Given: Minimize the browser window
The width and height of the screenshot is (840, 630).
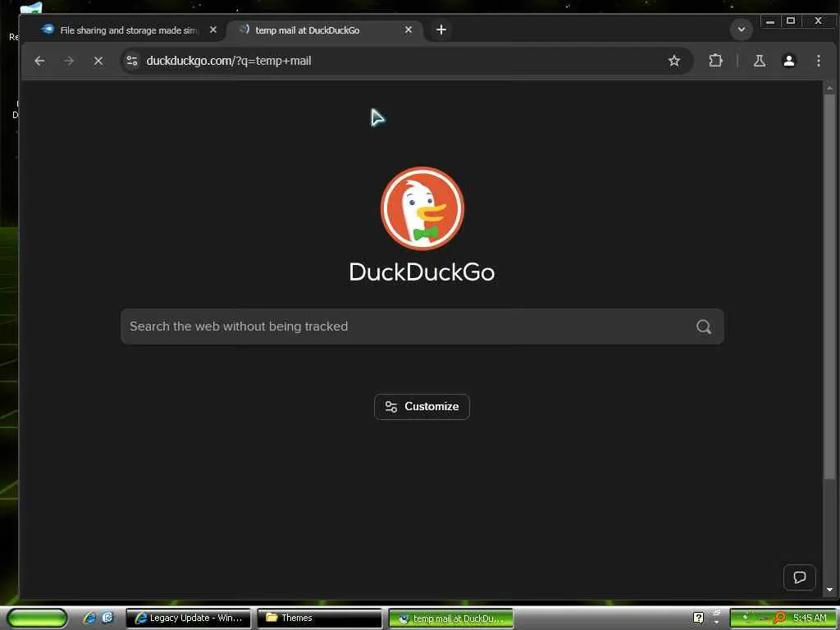Looking at the screenshot, I should (769, 21).
